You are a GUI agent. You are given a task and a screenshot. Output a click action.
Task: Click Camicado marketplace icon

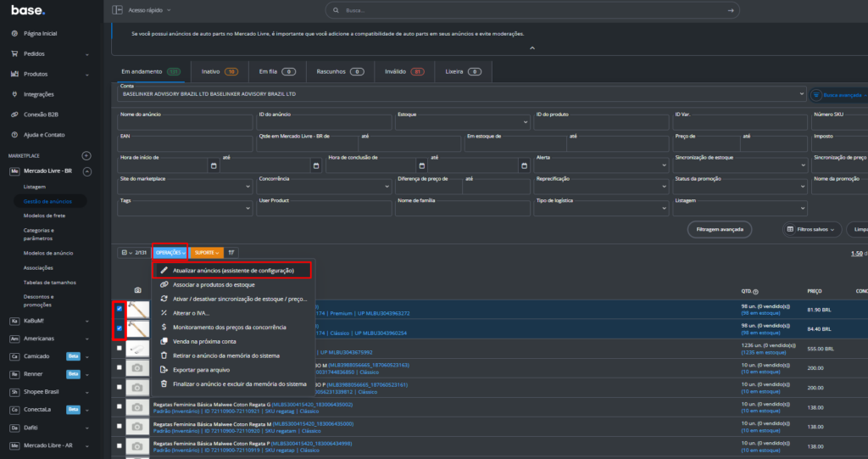click(14, 356)
